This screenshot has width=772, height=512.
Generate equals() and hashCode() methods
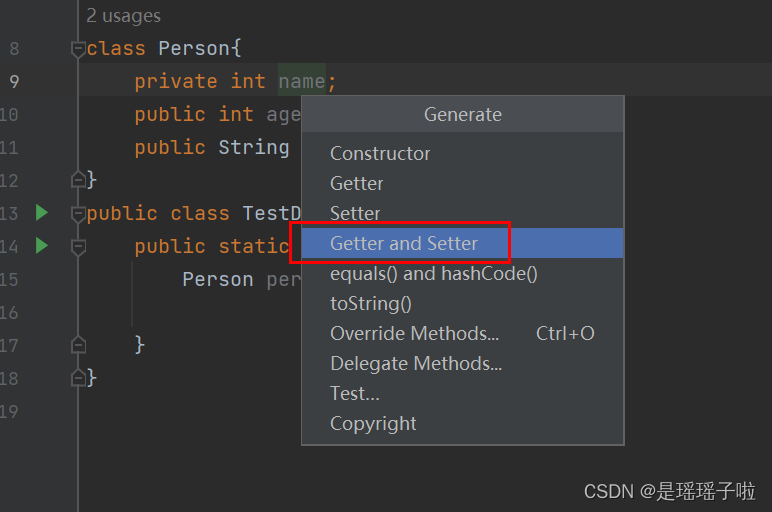coord(434,273)
